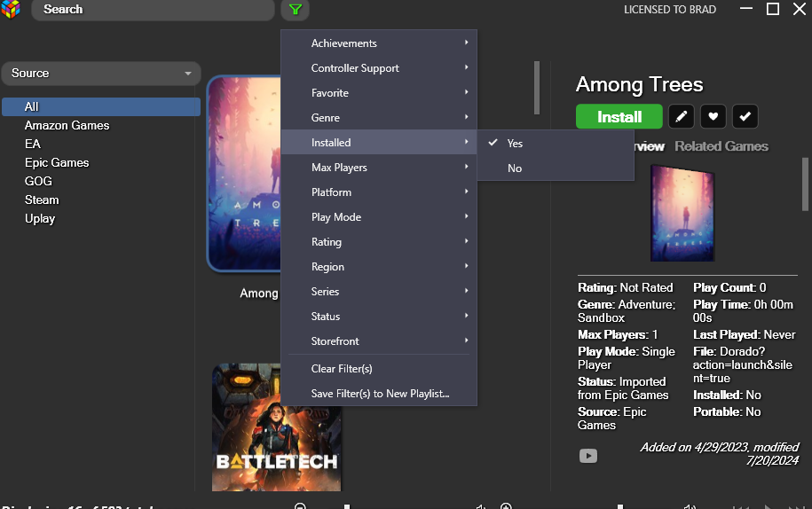The height and width of the screenshot is (509, 812).
Task: Select Save Filter(s) to New Playlist
Action: click(x=380, y=394)
